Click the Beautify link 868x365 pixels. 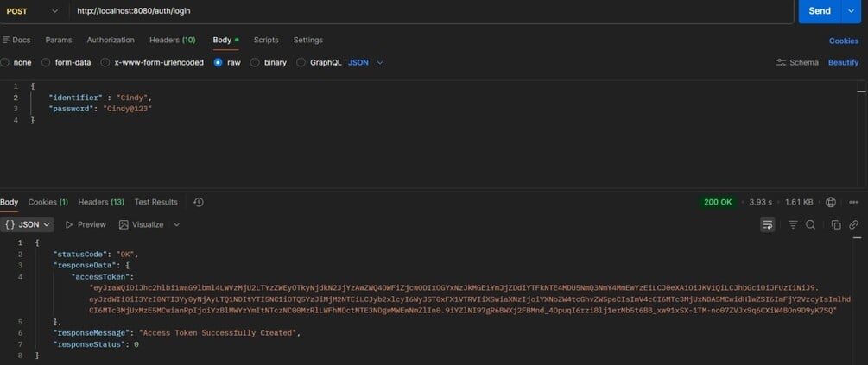(x=843, y=62)
